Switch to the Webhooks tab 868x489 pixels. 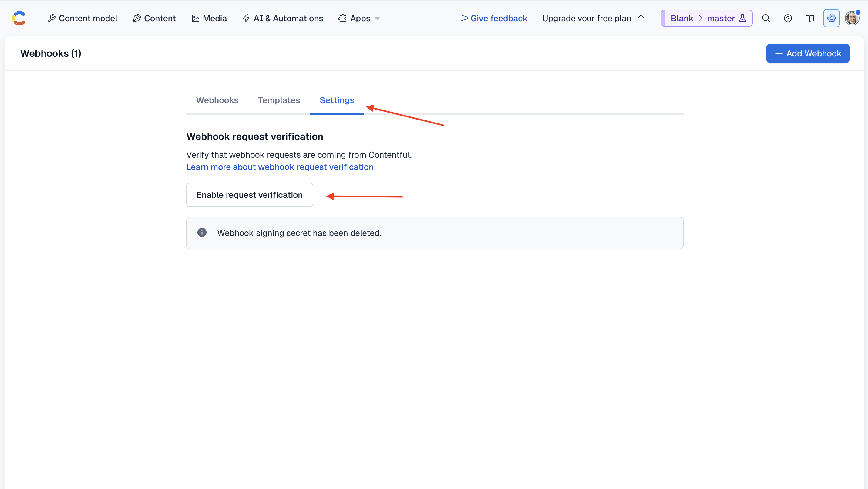pyautogui.click(x=217, y=100)
